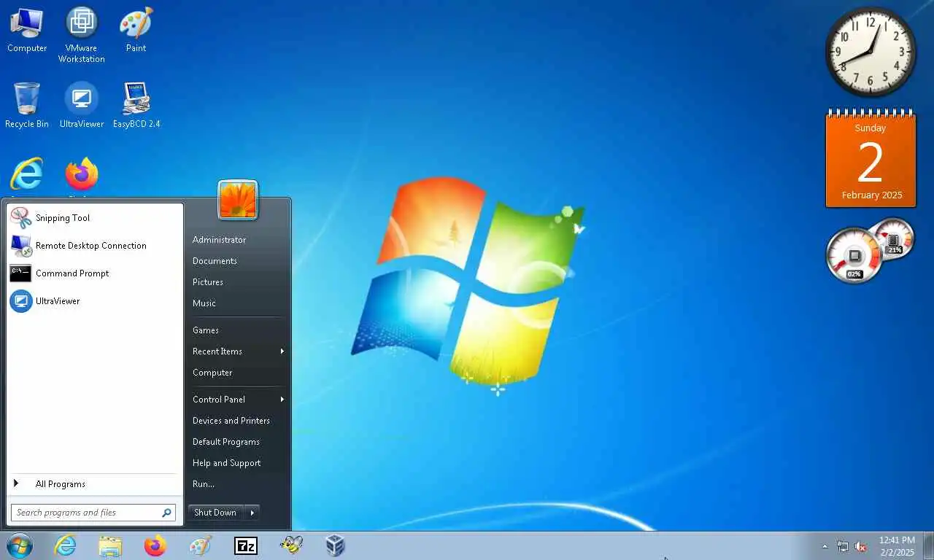Expand the Control Panel submenu arrow
This screenshot has height=560, width=934.
282,400
